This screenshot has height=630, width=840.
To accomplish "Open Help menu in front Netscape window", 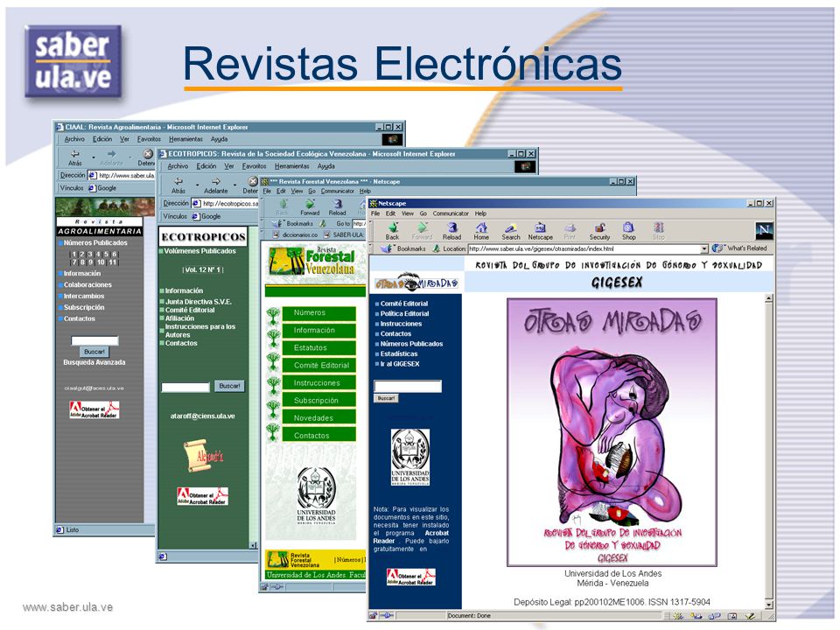I will [x=480, y=213].
